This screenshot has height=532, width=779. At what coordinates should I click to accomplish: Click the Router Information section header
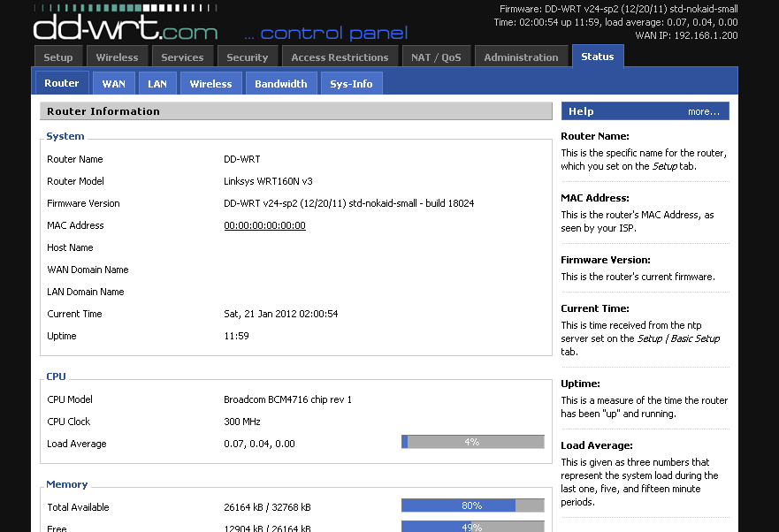click(296, 111)
